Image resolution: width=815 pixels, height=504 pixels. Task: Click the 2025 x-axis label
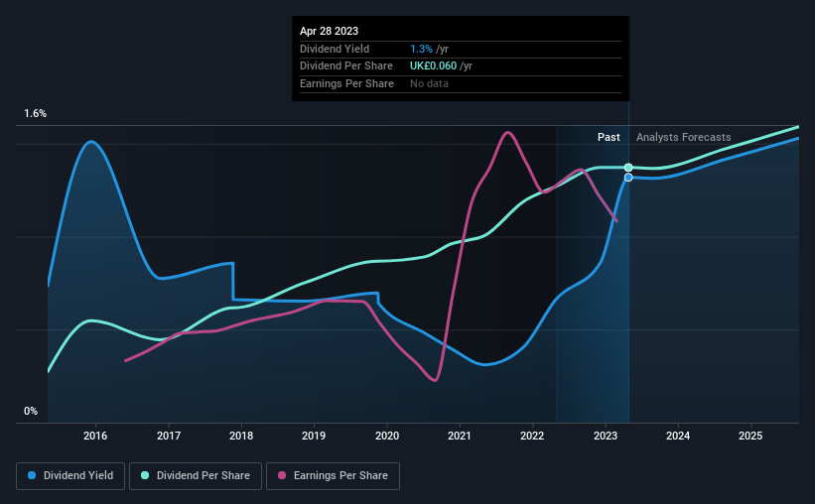point(750,436)
